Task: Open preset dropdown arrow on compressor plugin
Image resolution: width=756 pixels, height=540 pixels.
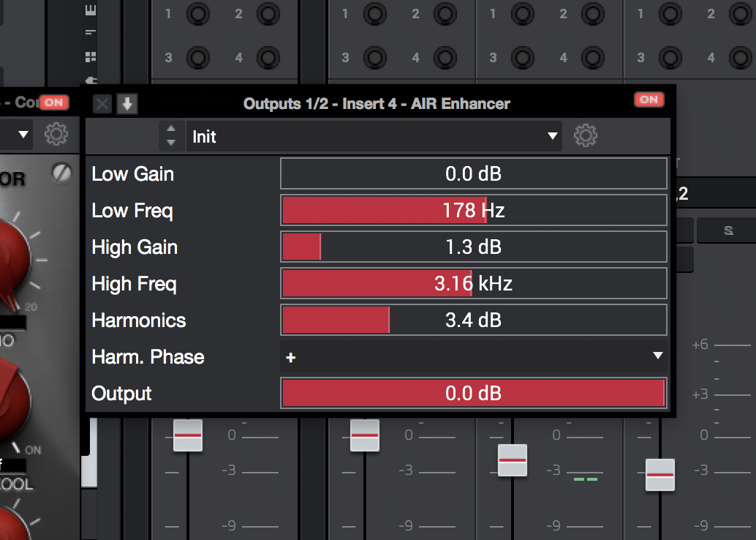Action: (x=23, y=135)
